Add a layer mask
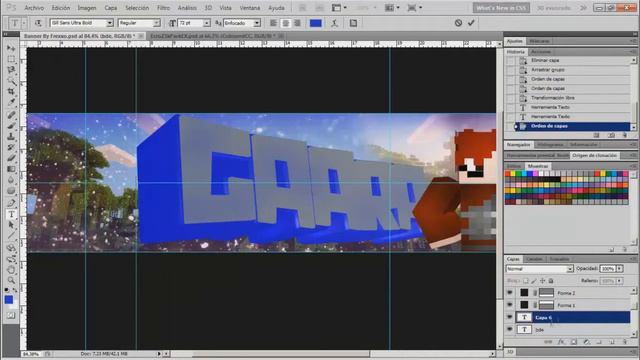Screen dimensions: 640x360 point(574,342)
